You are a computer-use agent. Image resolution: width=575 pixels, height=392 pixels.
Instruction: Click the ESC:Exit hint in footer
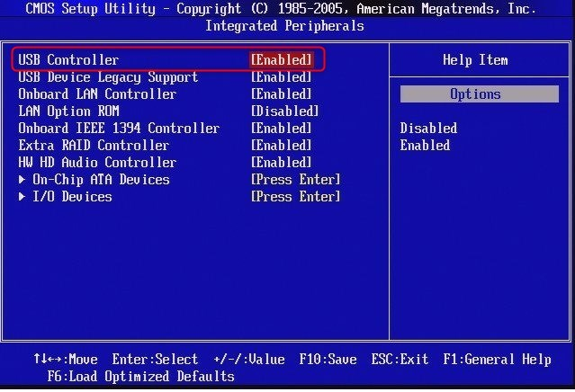400,360
